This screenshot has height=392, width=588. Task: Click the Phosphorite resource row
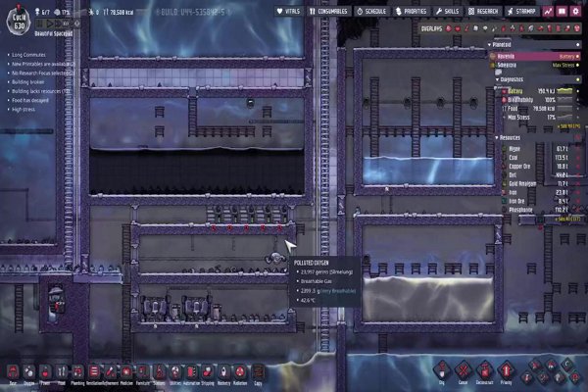point(540,210)
